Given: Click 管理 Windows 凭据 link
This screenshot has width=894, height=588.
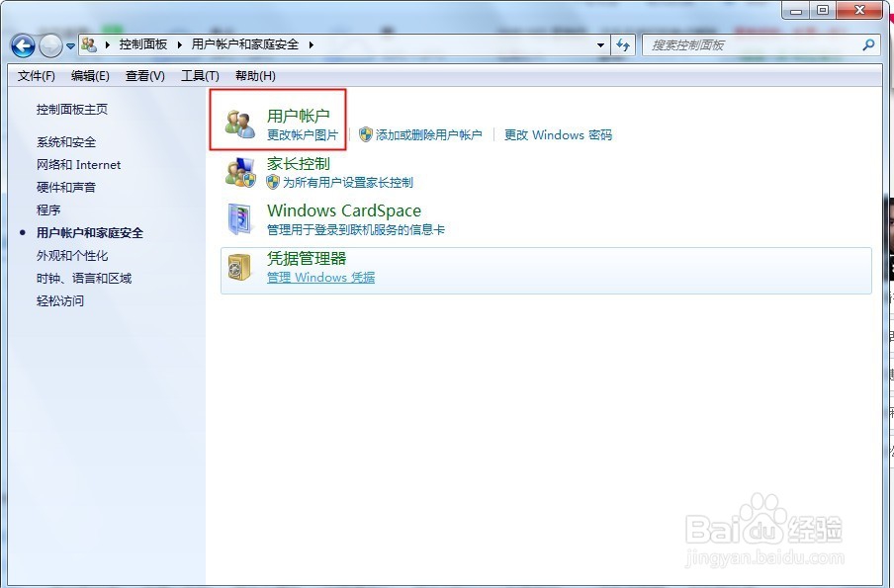Looking at the screenshot, I should (321, 278).
